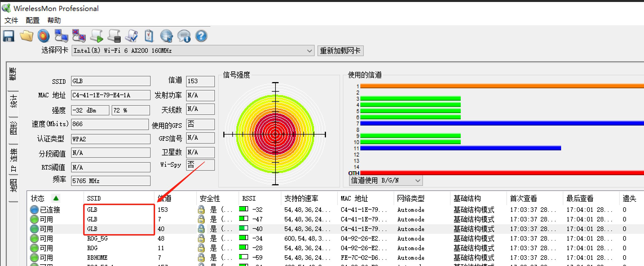The height and width of the screenshot is (266, 644).
Task: Click the blue question mark help icon
Action: pos(201,36)
